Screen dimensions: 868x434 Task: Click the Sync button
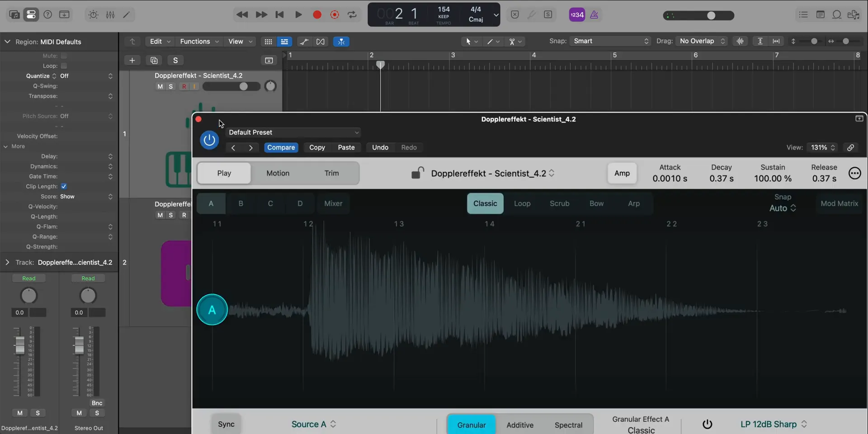[x=226, y=424]
